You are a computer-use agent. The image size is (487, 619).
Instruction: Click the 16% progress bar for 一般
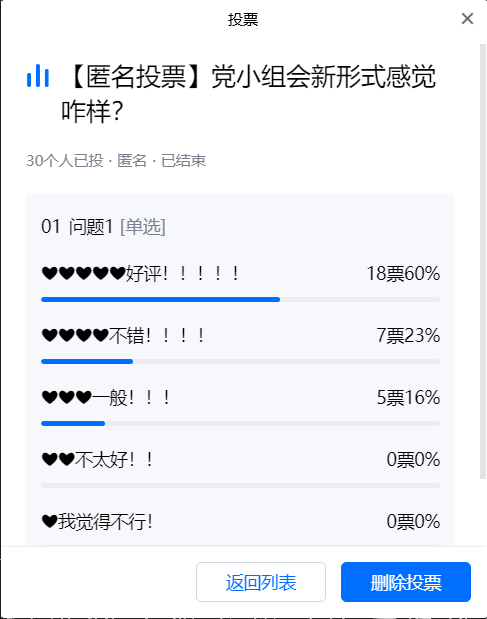coord(240,424)
